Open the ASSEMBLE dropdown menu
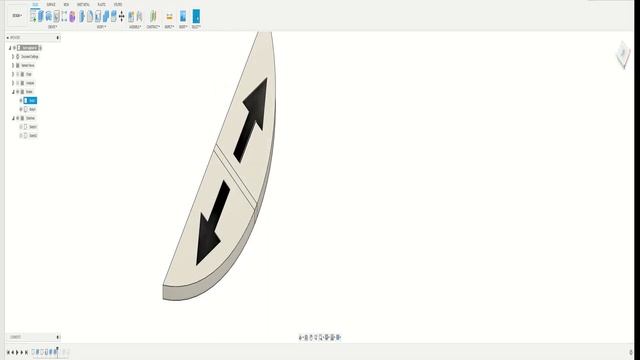640x360 pixels. pyautogui.click(x=135, y=27)
